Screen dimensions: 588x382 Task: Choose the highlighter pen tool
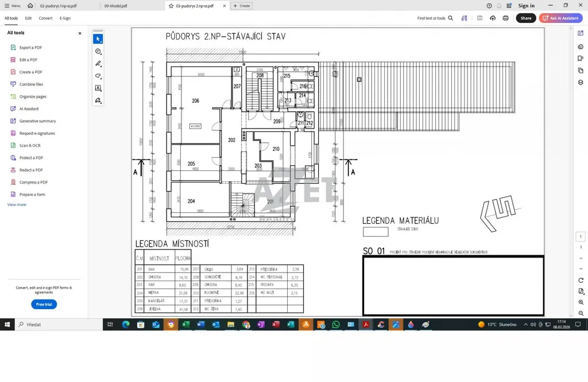(x=98, y=64)
